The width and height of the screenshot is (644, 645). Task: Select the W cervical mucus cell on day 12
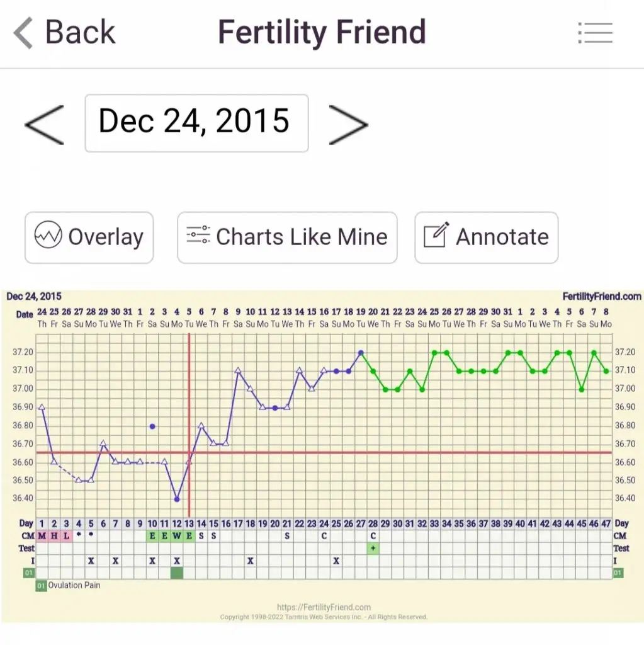point(177,536)
